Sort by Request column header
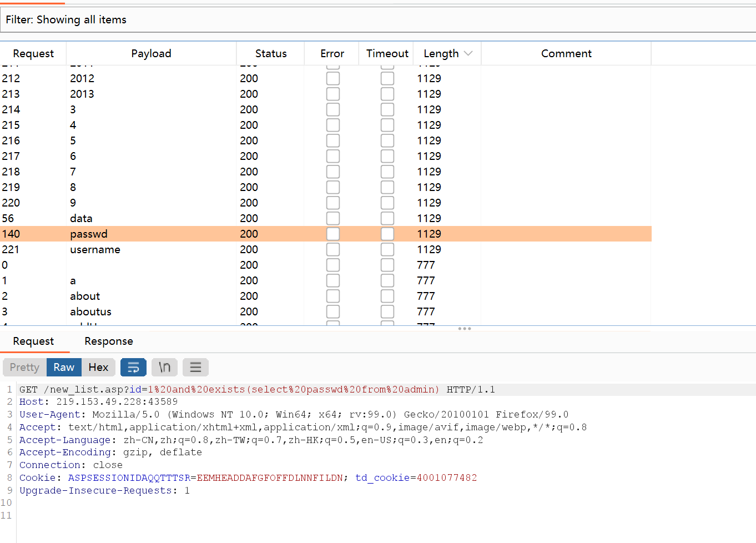The height and width of the screenshot is (543, 756). pos(33,53)
